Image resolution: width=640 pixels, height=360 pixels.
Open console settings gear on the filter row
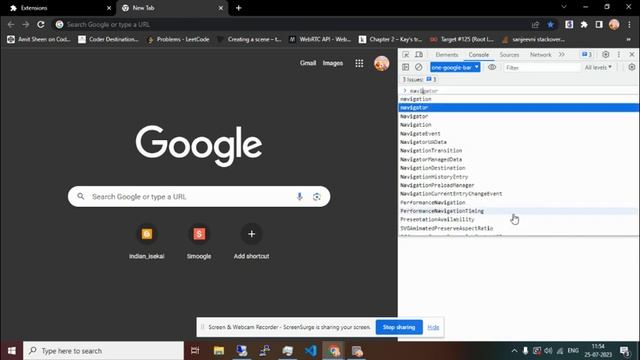632,67
